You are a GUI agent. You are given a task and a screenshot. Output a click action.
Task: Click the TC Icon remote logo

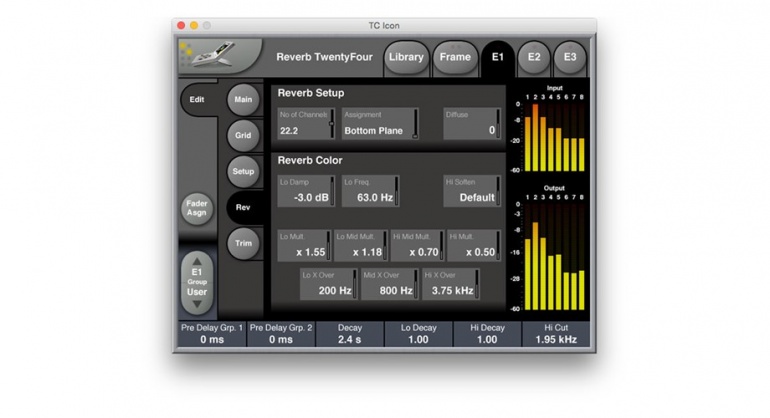219,56
